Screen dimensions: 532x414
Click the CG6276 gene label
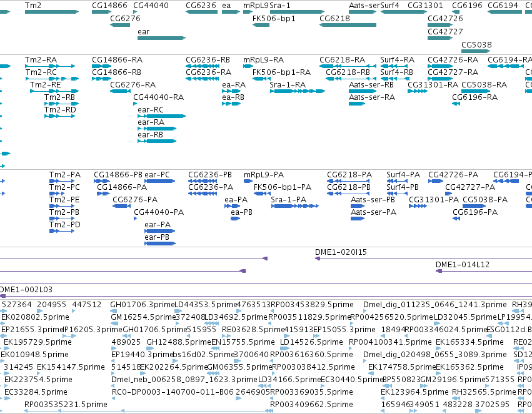pos(125,18)
